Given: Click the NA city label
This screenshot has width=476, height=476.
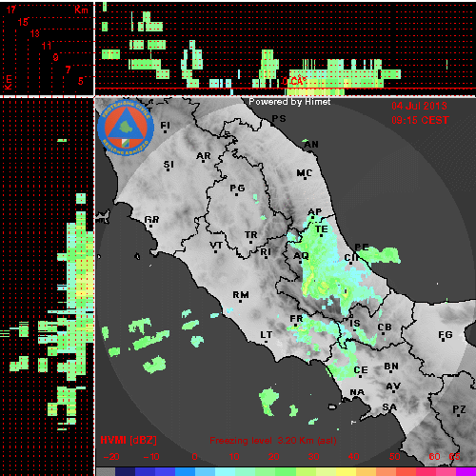Looking at the screenshot, I should (x=357, y=392).
